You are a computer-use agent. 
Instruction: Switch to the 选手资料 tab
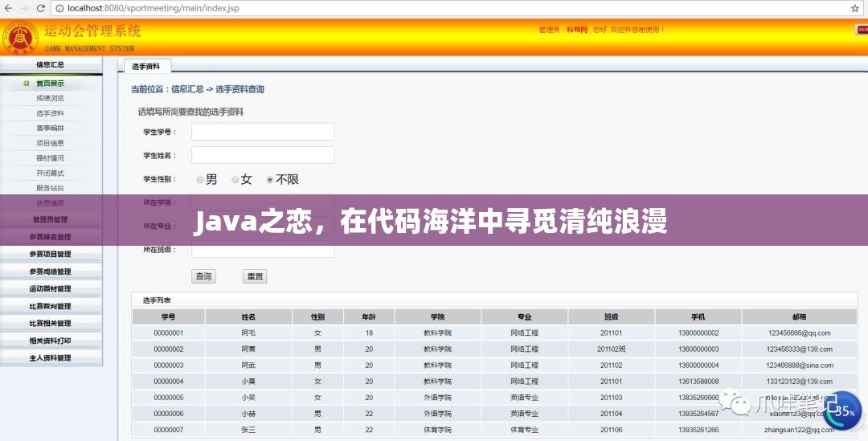147,66
